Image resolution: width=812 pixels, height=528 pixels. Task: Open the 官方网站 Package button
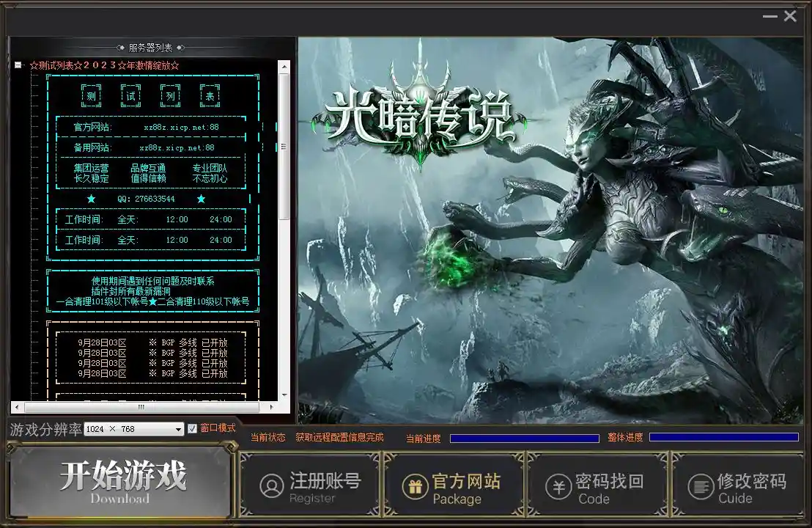tap(454, 485)
